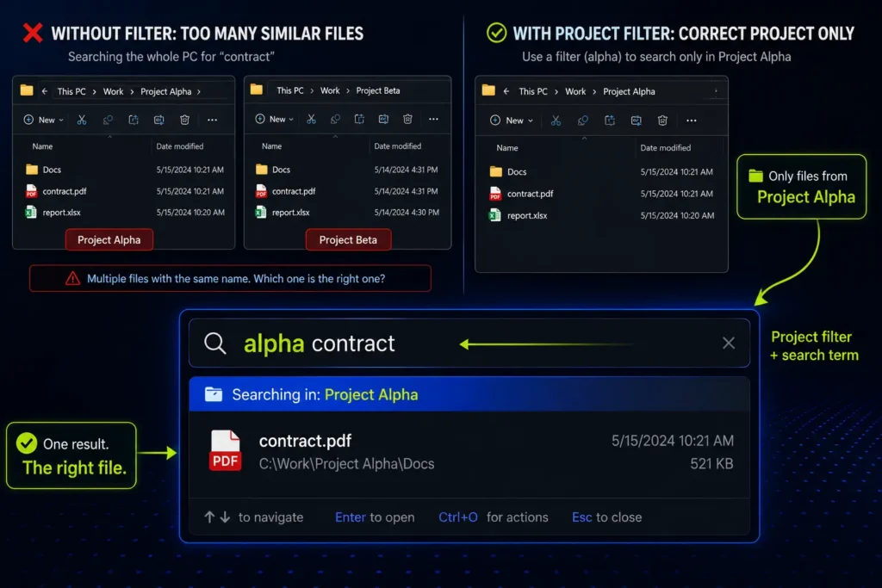Open More options ellipsis in right Project Alpha window
The image size is (882, 588).
pyautogui.click(x=692, y=121)
